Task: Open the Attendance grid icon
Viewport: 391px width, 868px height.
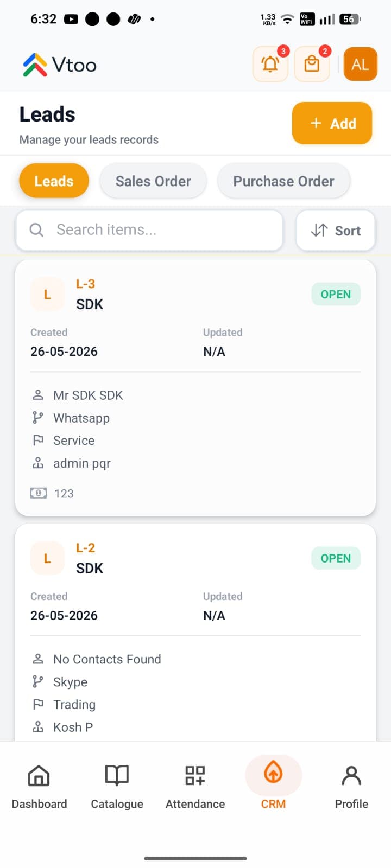Action: coord(195,776)
